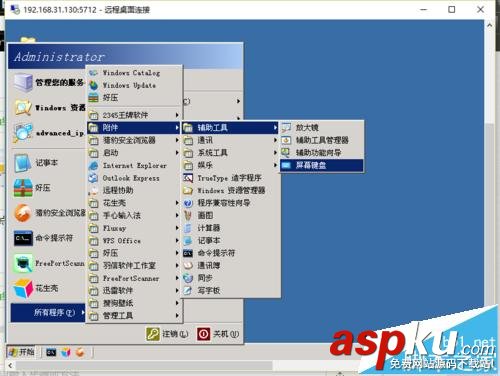Image resolution: width=500 pixels, height=376 pixels.
Task: Click the 注销 log off button
Action: tap(167, 334)
